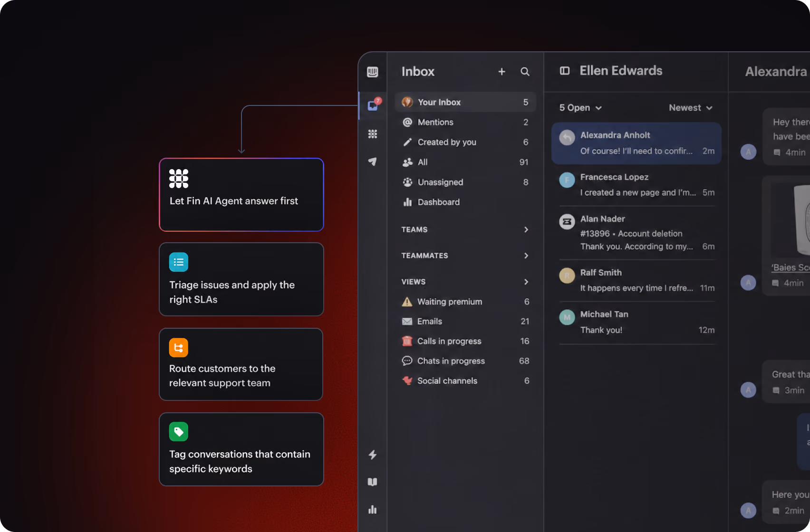The width and height of the screenshot is (810, 532).
Task: Click the Ellen Edwards heading
Action: (x=621, y=71)
